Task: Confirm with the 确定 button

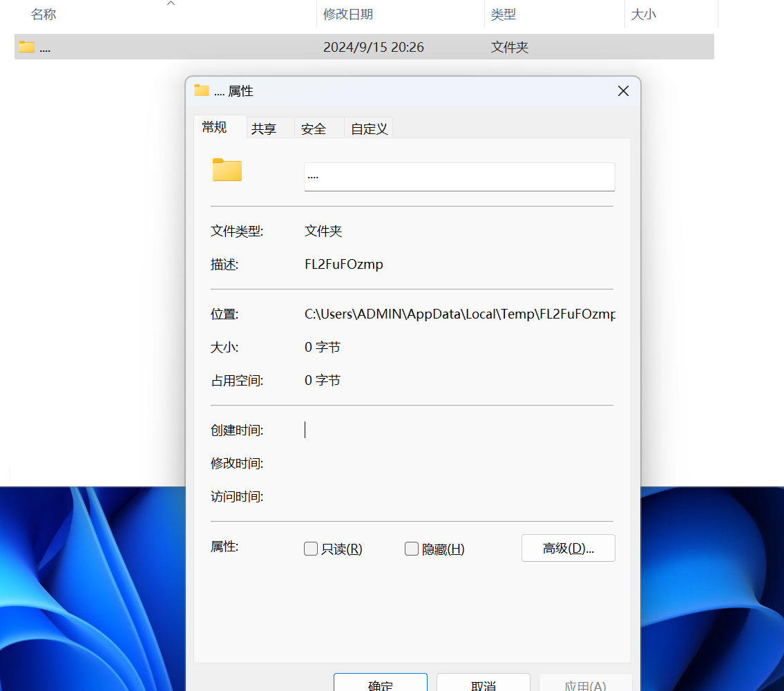Action: coord(381,684)
